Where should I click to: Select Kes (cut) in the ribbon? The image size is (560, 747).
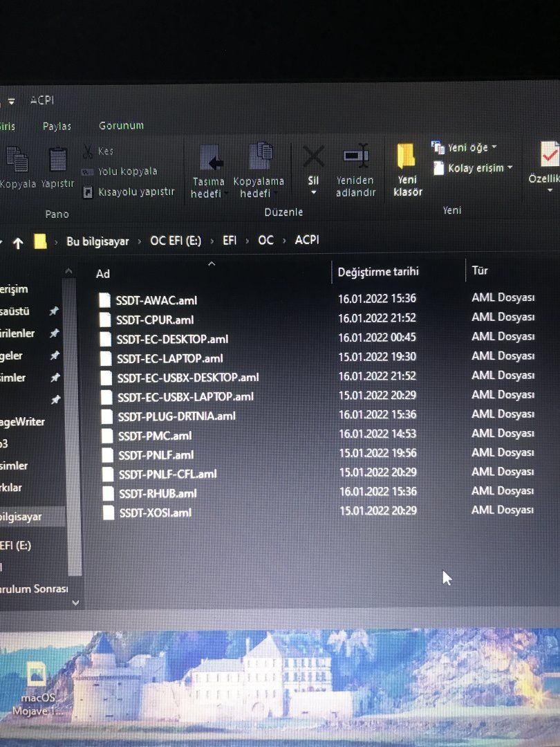pos(98,151)
